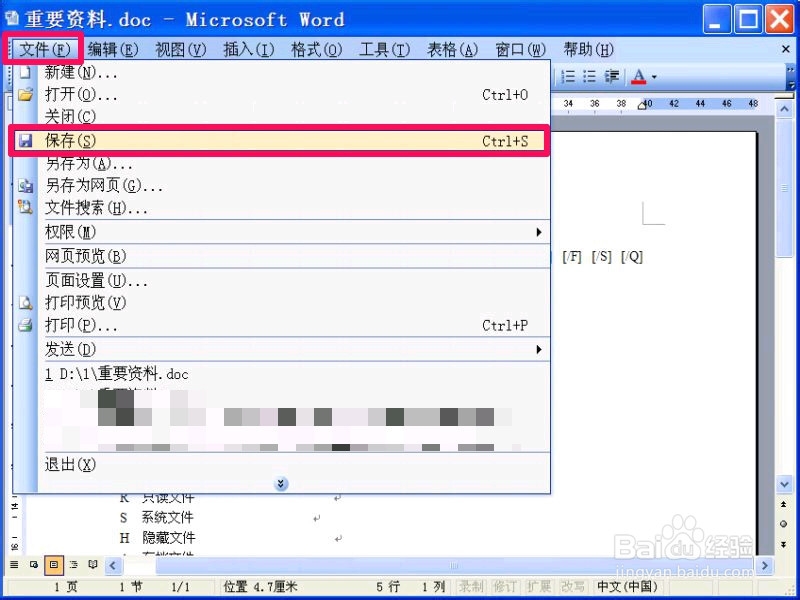
Task: Click the right indent marker on ruler
Action: (642, 105)
